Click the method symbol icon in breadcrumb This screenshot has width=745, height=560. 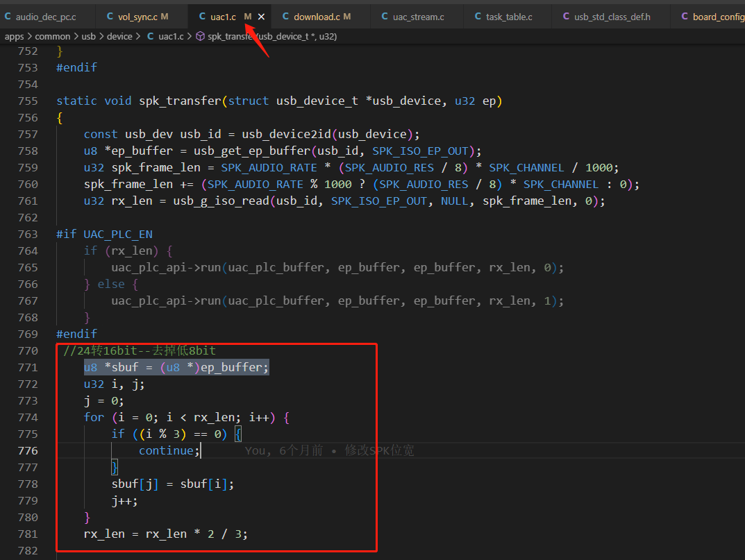(201, 36)
